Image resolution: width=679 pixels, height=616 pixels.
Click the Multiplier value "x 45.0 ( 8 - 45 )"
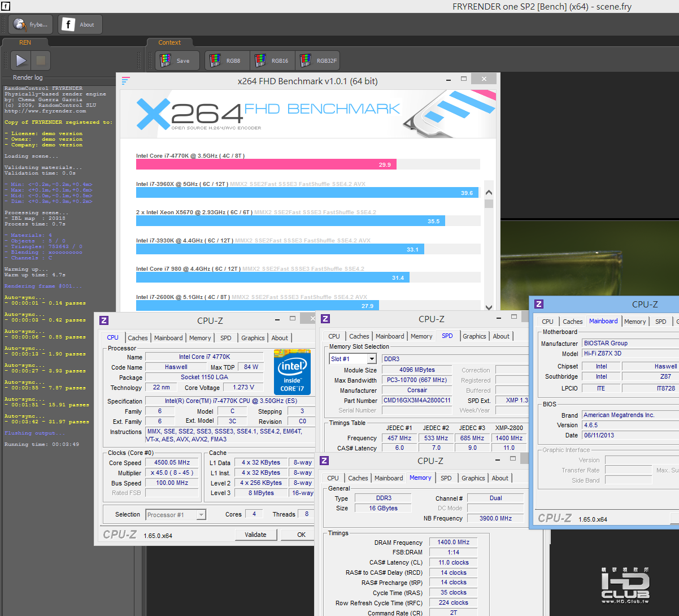[172, 472]
